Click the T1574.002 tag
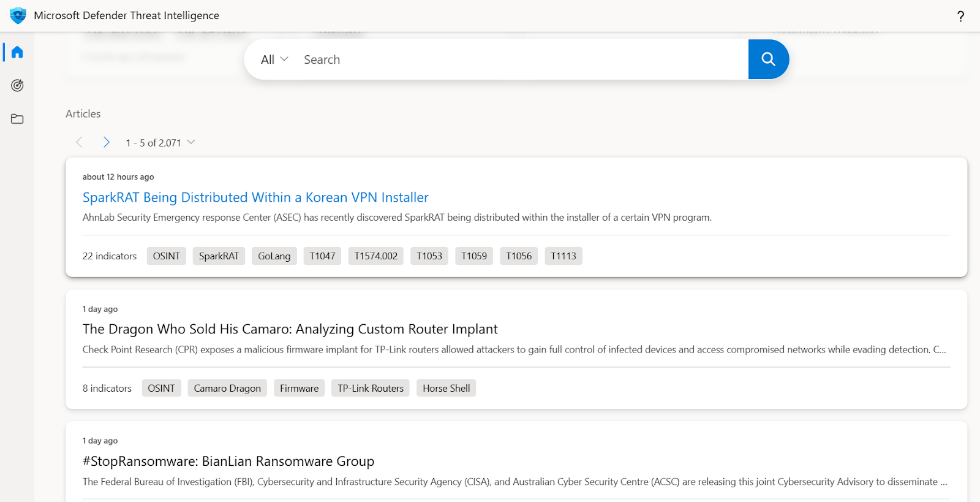980x502 pixels. point(376,256)
